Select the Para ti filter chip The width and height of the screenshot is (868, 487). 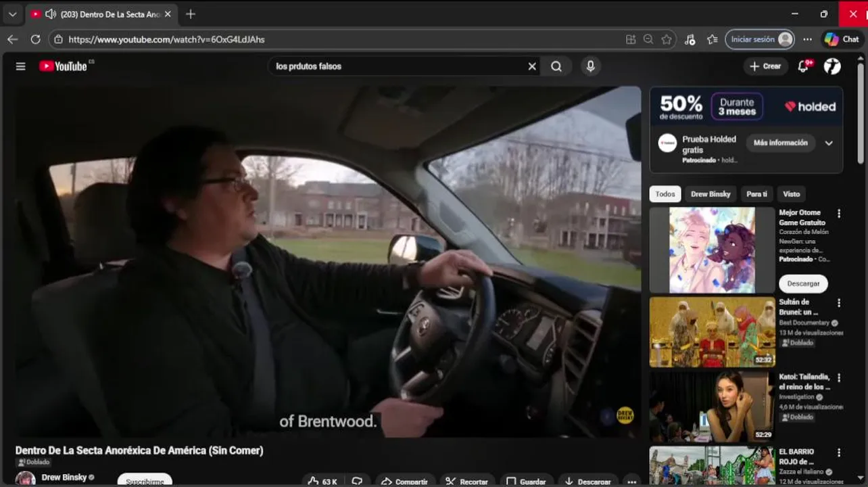(757, 194)
